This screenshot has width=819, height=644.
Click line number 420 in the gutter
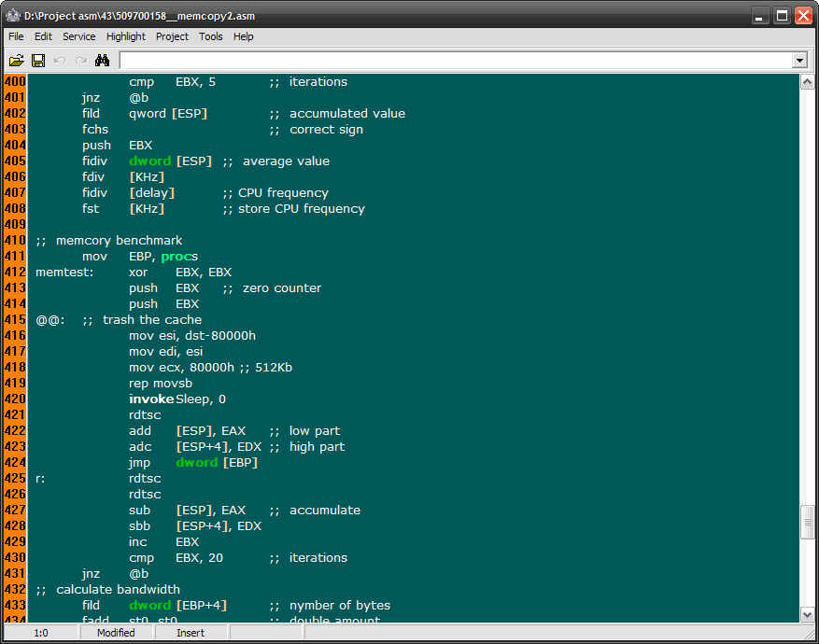click(15, 399)
